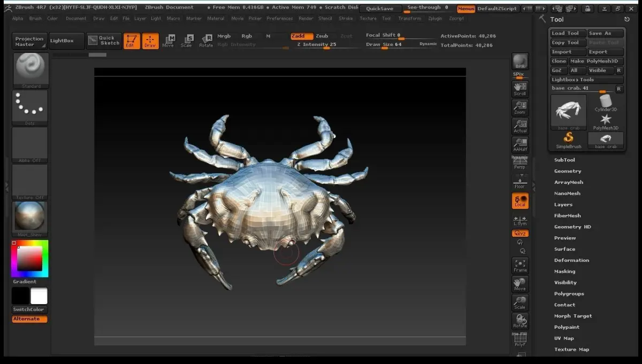Click the QuickSave button

(x=379, y=9)
